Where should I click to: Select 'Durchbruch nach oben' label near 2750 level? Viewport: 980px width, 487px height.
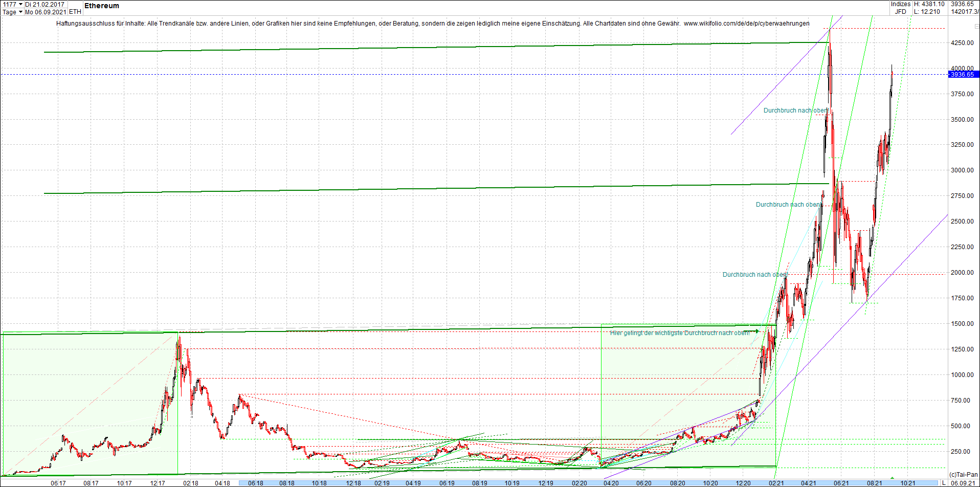pos(789,205)
